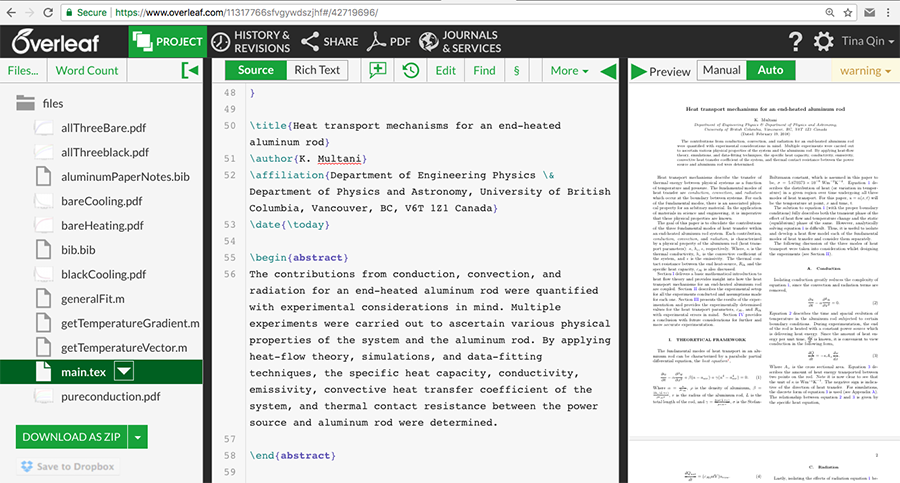Download the PDF
Viewport: 900px width, 483px height.
pyautogui.click(x=389, y=41)
